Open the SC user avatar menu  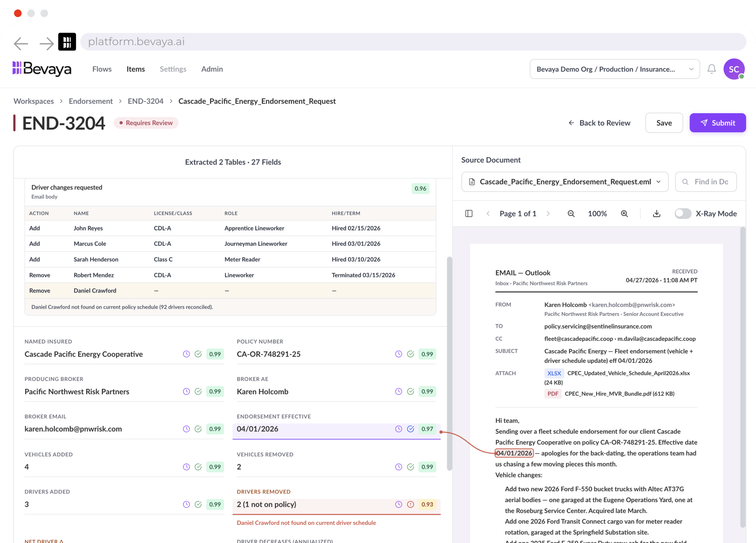point(734,69)
